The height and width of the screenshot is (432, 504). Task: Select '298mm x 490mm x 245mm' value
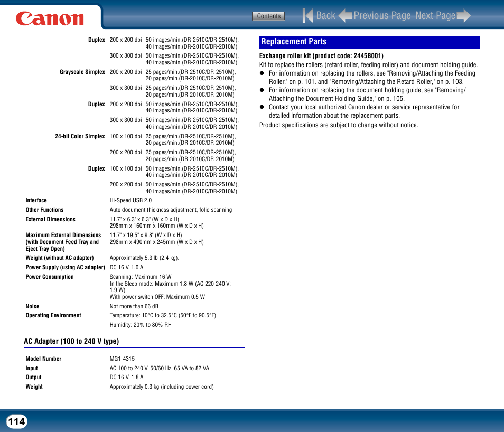click(156, 242)
